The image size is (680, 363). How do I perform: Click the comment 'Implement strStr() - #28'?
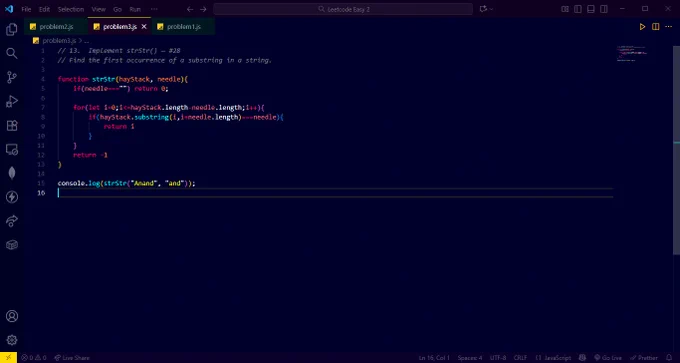(134, 51)
